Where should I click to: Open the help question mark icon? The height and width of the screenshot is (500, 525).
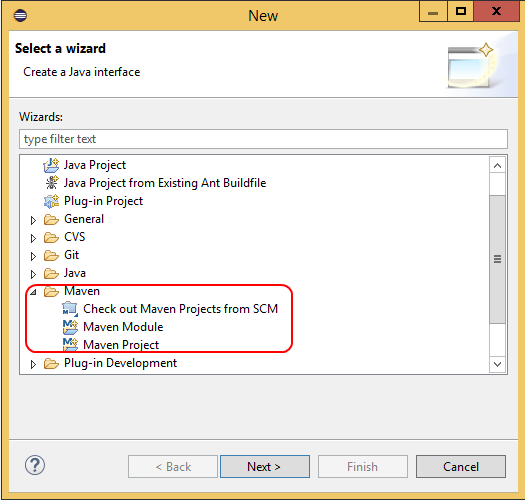pyautogui.click(x=35, y=465)
